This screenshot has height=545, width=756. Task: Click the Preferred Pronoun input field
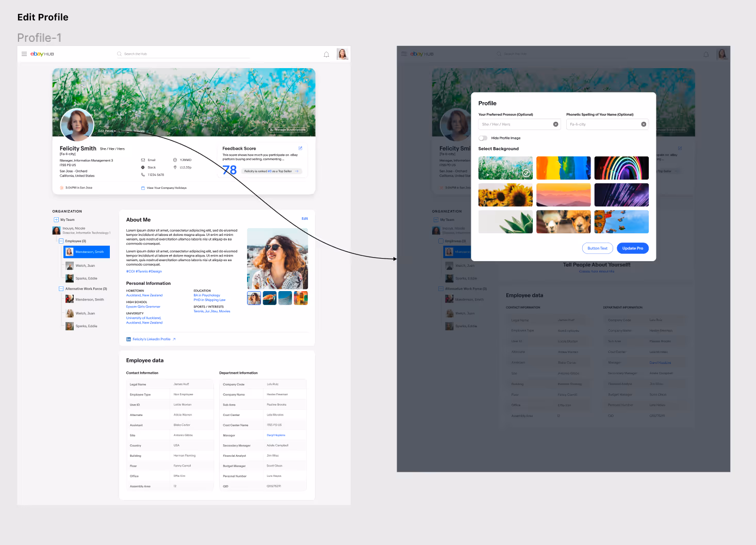(x=520, y=124)
